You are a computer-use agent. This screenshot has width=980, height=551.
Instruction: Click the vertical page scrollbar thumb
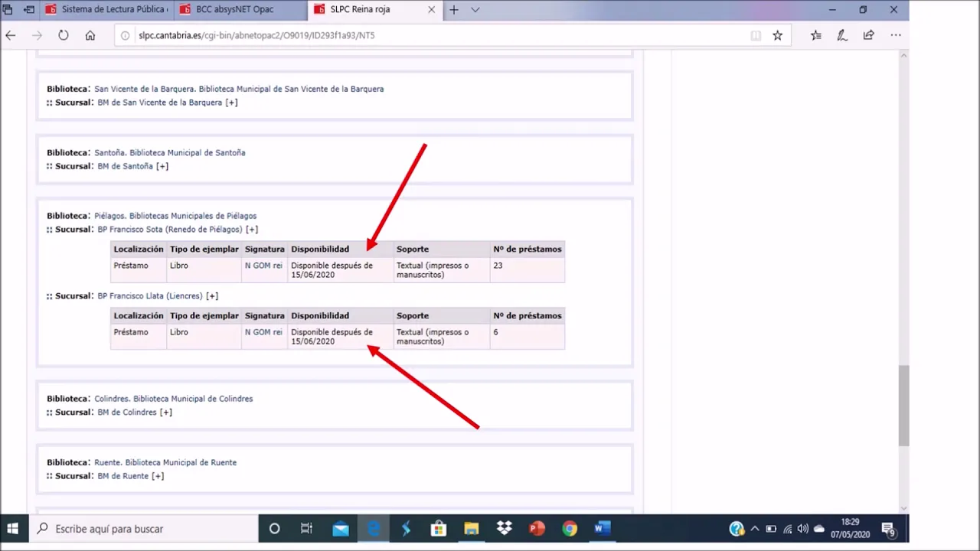(903, 406)
